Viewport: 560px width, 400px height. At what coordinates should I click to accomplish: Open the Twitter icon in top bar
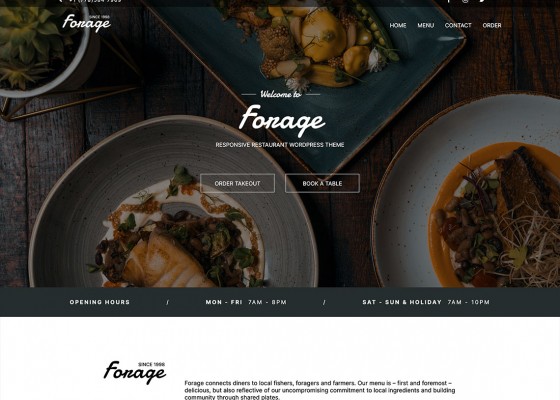482,1
